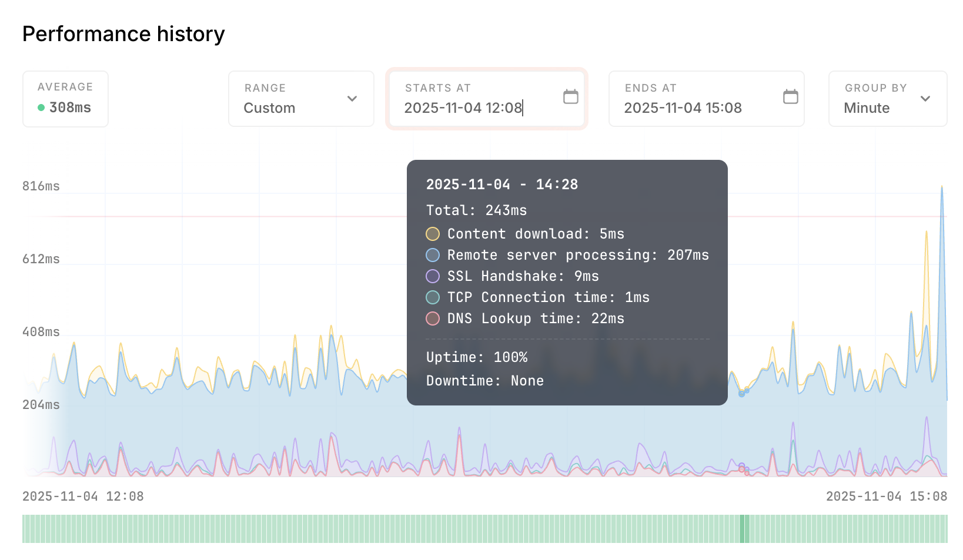Click the DNS Lookup time red swatch

tap(433, 318)
